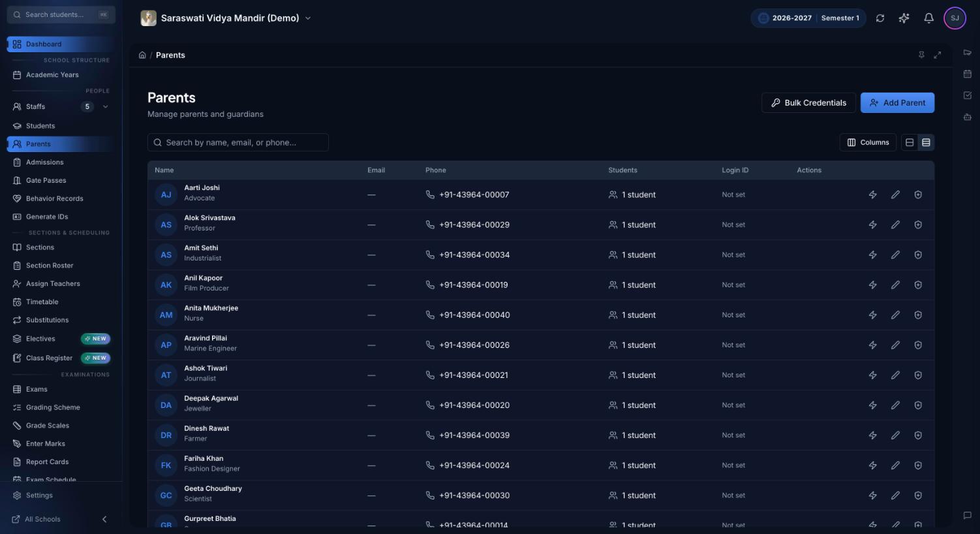The image size is (980, 534).
Task: Click the lightning icon in Anil Kapoor's row
Action: 872,285
